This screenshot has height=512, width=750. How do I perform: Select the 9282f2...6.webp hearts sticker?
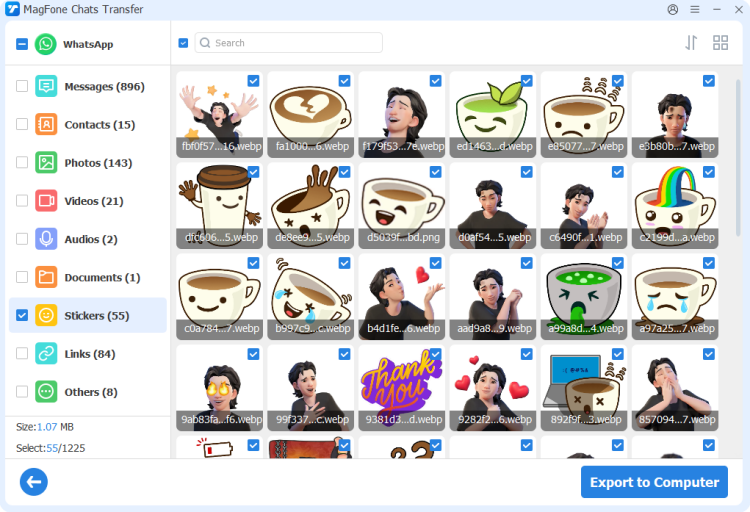coord(493,388)
